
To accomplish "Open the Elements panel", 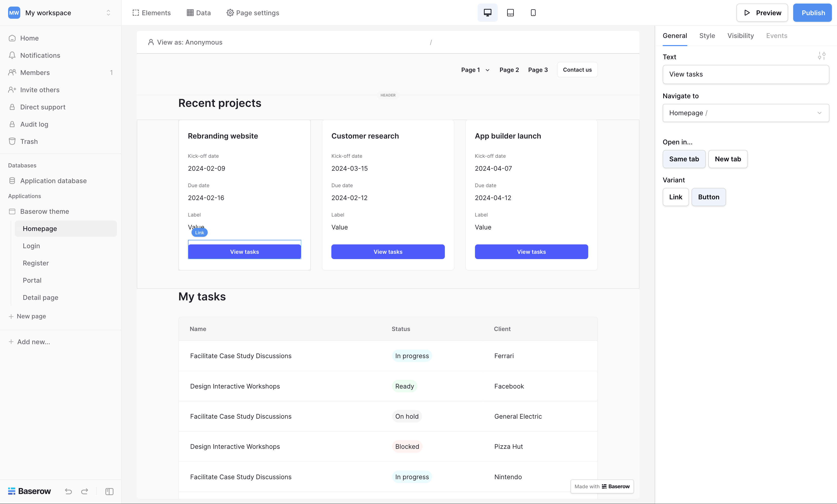I will click(151, 13).
